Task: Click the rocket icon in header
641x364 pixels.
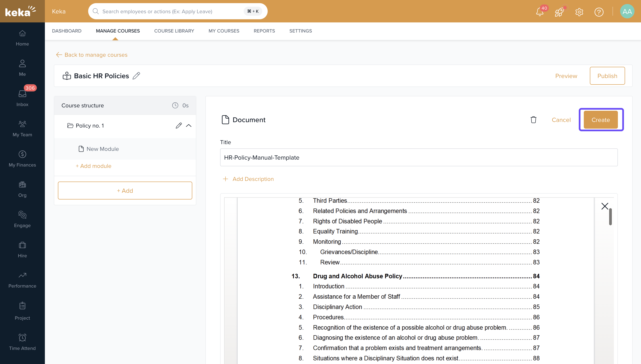Action: point(559,12)
